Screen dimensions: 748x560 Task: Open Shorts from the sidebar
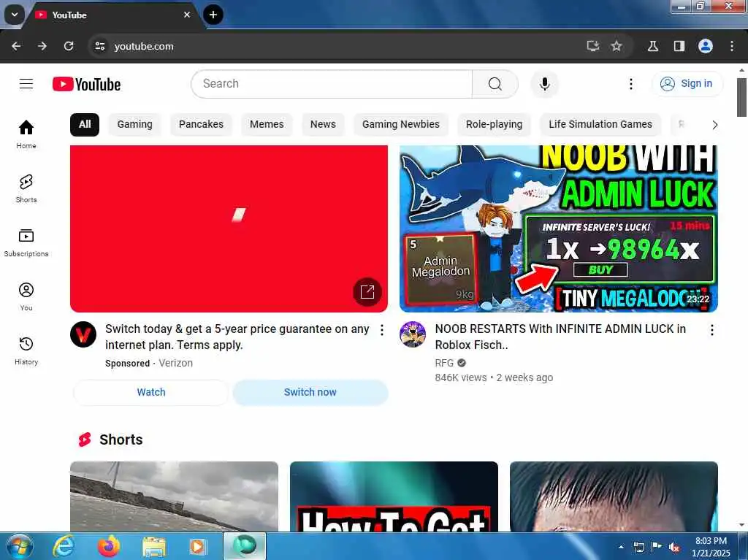[26, 188]
